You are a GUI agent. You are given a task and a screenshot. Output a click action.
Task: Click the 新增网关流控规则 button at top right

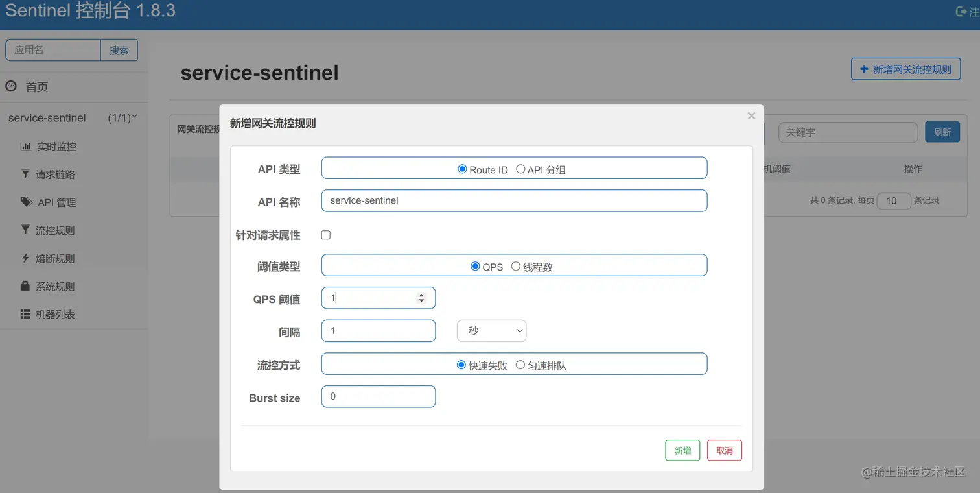pos(905,69)
